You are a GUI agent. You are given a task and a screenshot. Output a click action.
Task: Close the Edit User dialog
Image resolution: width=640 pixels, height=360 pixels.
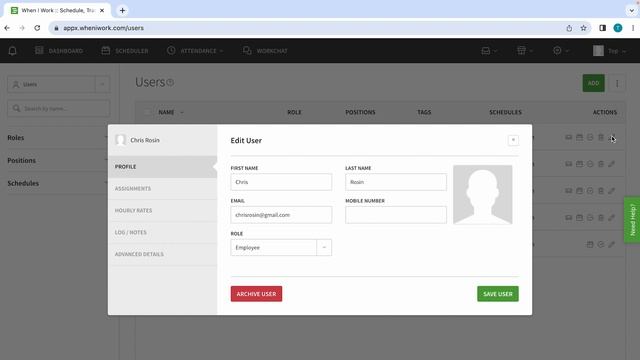[513, 140]
